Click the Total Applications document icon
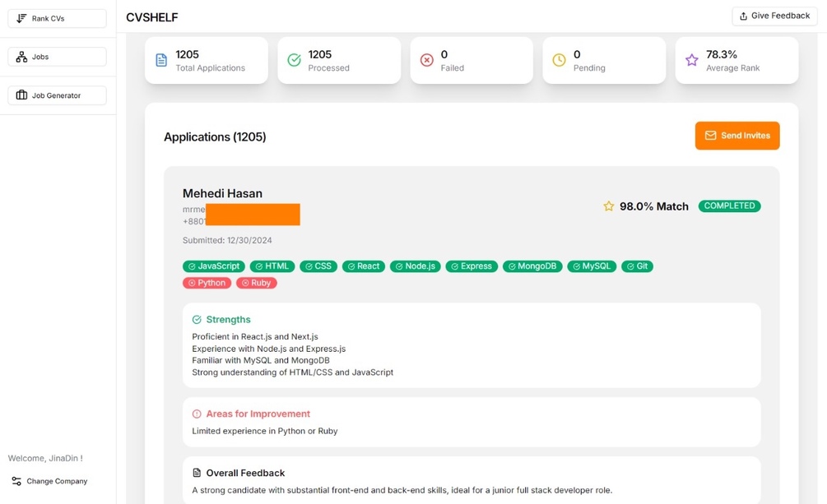 point(161,60)
